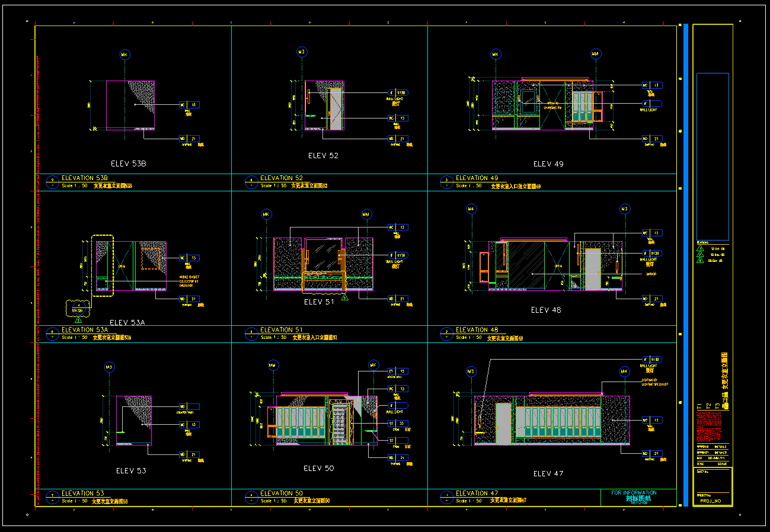Pick the title number circle beside ELEVATION 47
This screenshot has width=770, height=532.
pos(446,496)
